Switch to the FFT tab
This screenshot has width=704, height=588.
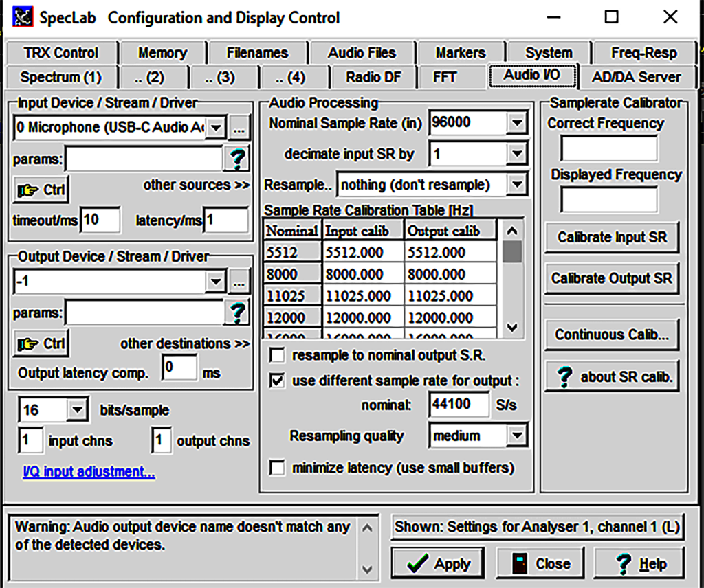tap(445, 77)
